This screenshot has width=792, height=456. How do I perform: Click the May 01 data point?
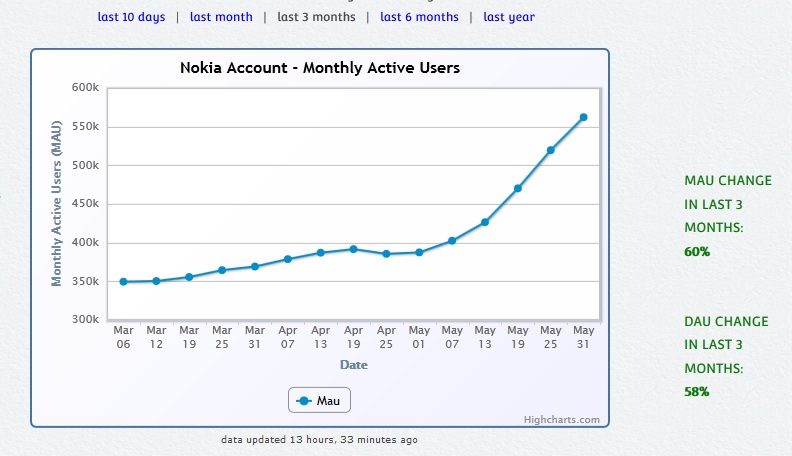click(419, 252)
